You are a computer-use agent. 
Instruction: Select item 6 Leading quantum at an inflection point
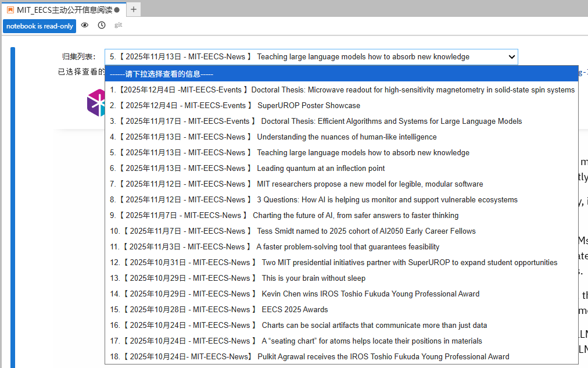pyautogui.click(x=342, y=169)
